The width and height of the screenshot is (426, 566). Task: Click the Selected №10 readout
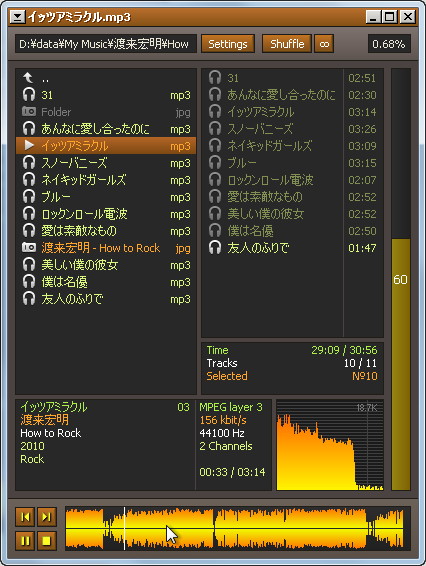click(x=292, y=376)
